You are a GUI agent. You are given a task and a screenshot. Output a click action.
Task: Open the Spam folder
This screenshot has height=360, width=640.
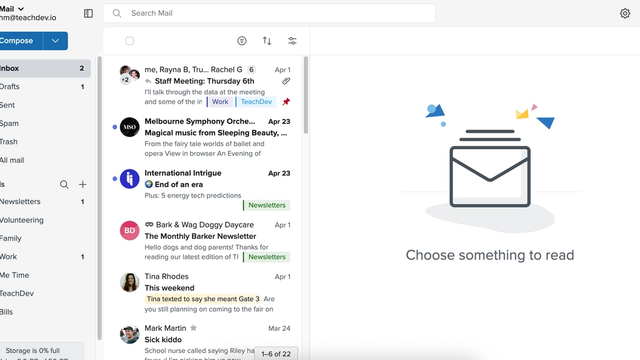click(x=45, y=123)
